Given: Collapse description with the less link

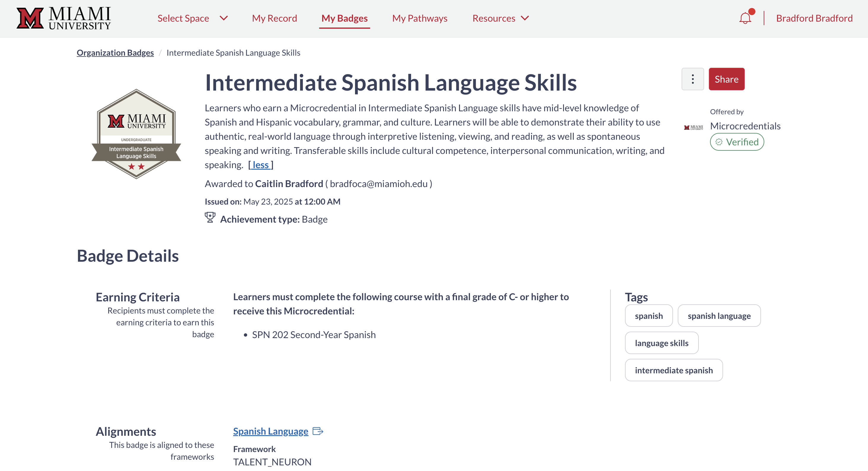Looking at the screenshot, I should [260, 165].
